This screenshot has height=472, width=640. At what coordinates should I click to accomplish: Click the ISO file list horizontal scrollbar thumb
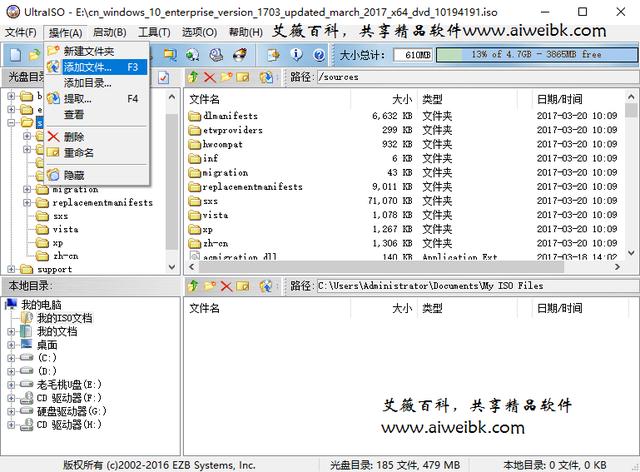pyautogui.click(x=381, y=267)
